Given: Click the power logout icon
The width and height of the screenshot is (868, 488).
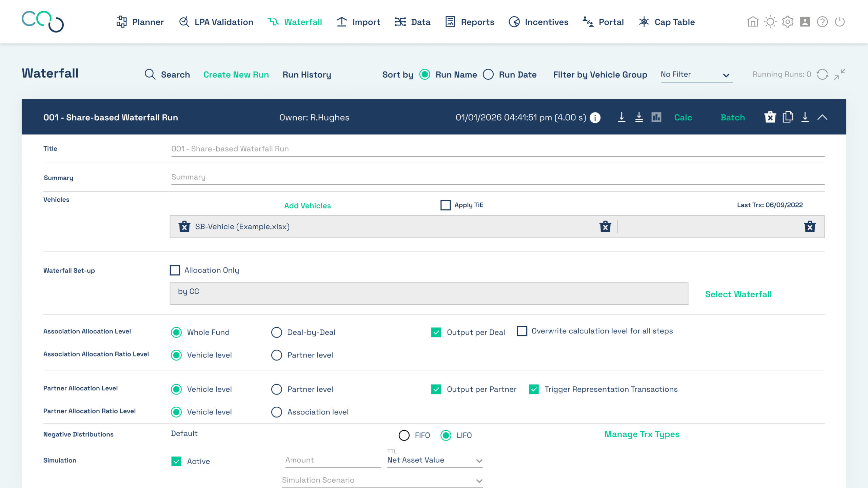Looking at the screenshot, I should (x=840, y=22).
